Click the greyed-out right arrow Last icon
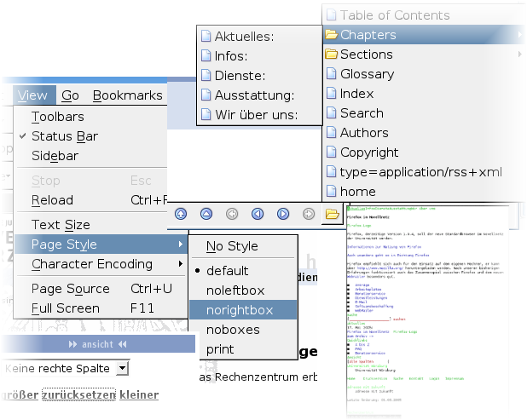 pyautogui.click(x=309, y=214)
